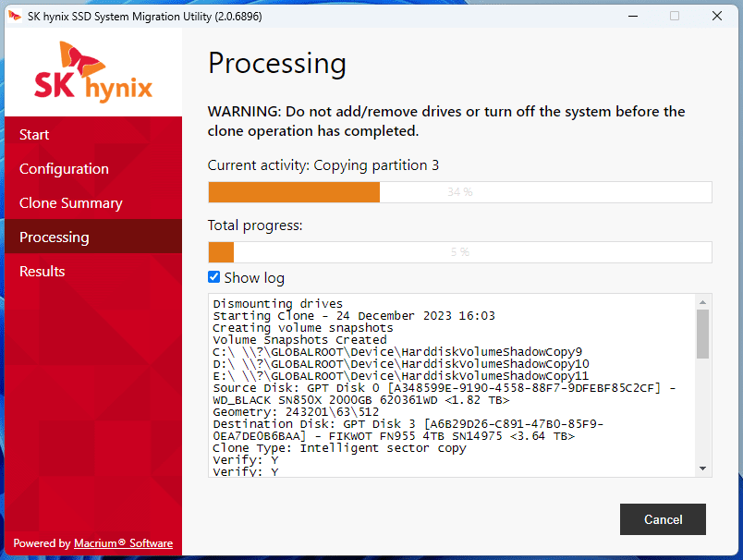Open the Macrium Software link

click(123, 543)
